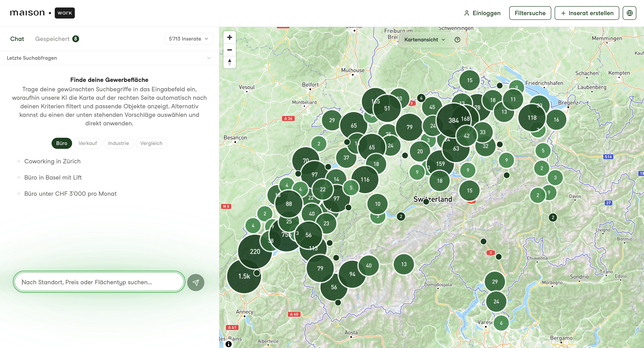Switch to the Gespeichert tab
The image size is (644, 348).
tap(57, 39)
